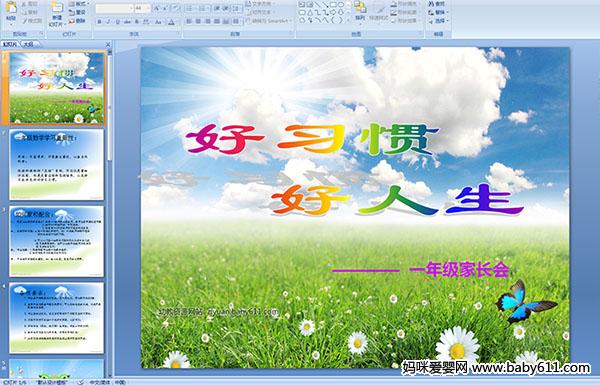Click the Character Spacing (AV) icon

point(145,22)
